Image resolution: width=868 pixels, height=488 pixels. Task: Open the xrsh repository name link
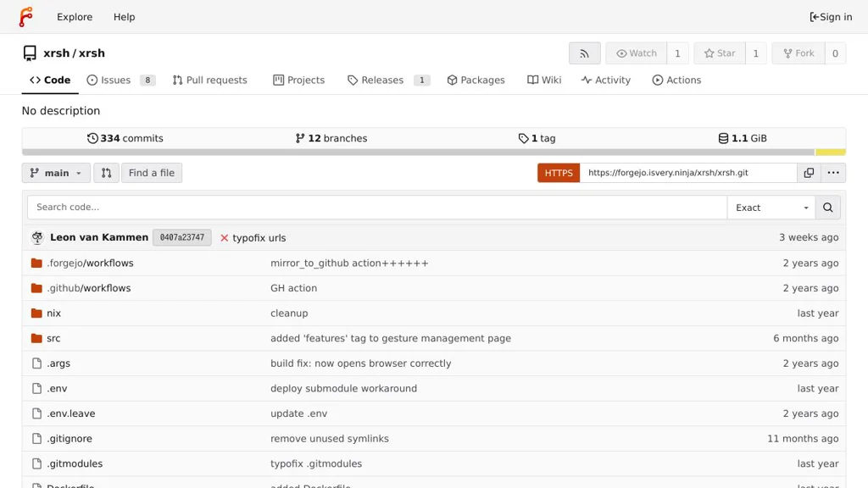(92, 53)
